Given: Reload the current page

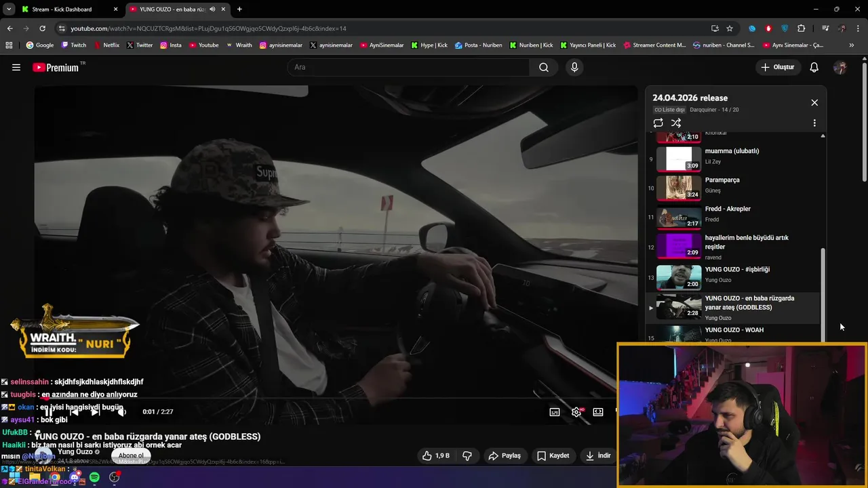Looking at the screenshot, I should point(42,28).
